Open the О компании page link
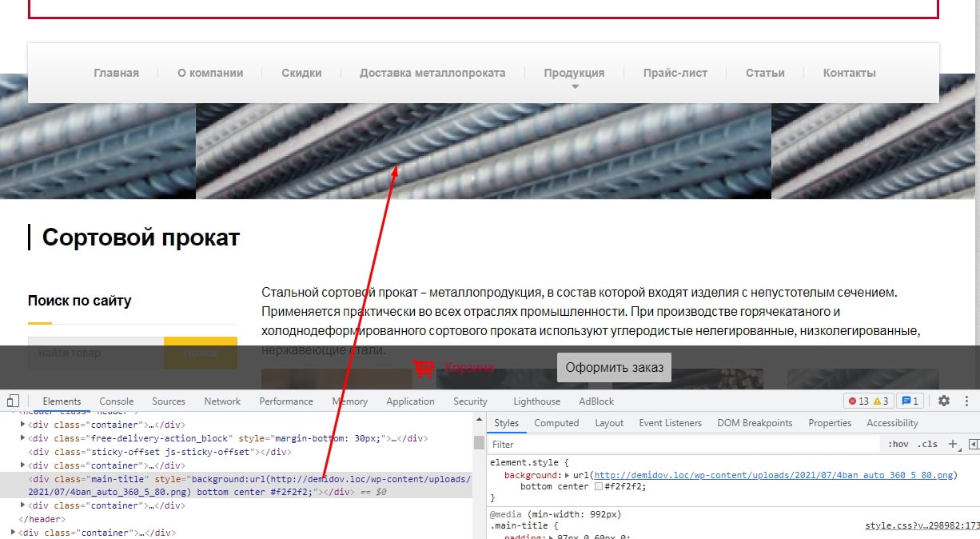This screenshot has height=539, width=980. tap(210, 73)
